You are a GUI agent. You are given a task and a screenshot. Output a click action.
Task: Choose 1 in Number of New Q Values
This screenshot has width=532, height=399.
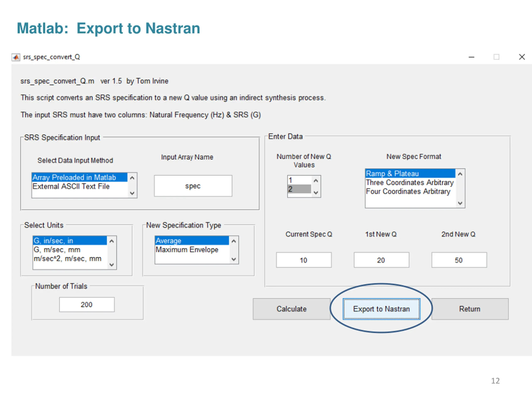pos(299,180)
